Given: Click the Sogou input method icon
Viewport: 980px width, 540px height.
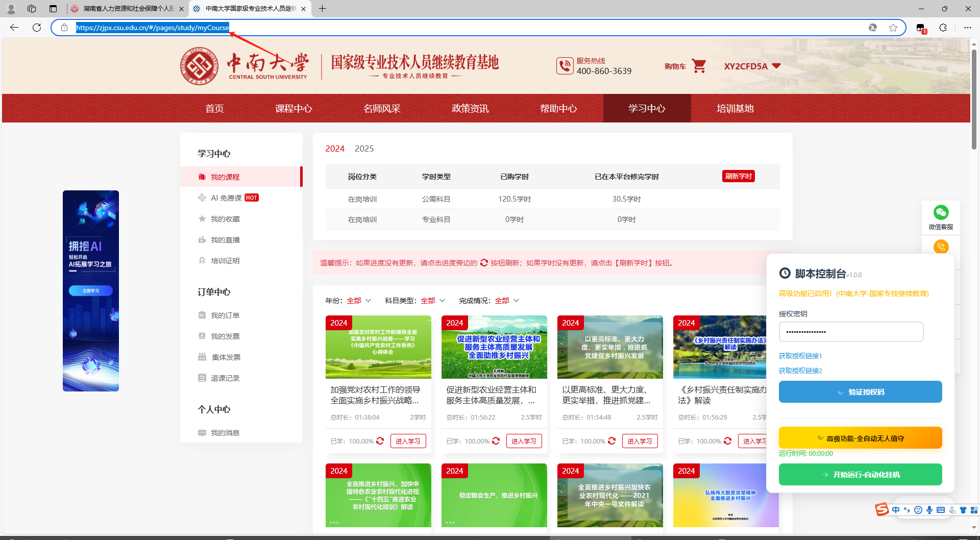Looking at the screenshot, I should coord(881,509).
